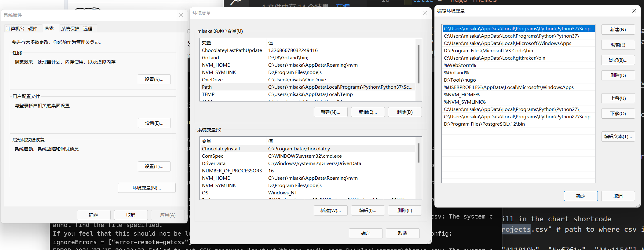Confirm 环境变量 dialog with 确定
The height and width of the screenshot is (250, 644).
pyautogui.click(x=366, y=233)
